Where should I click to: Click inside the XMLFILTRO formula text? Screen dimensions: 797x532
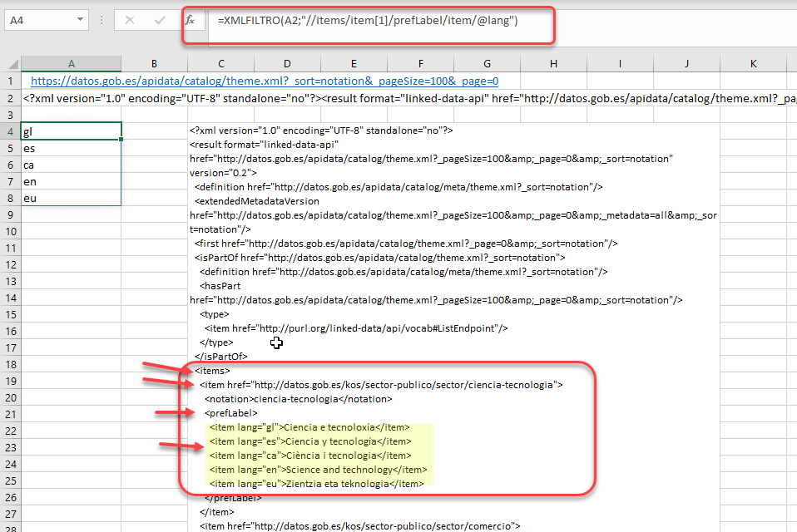tap(368, 20)
